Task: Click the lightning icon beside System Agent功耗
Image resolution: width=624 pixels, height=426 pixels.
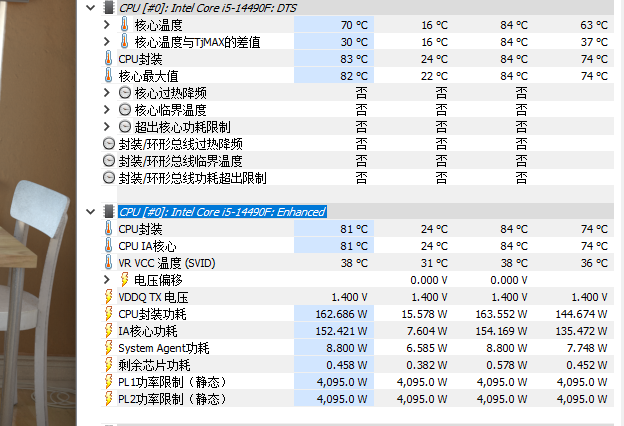Action: click(x=109, y=348)
